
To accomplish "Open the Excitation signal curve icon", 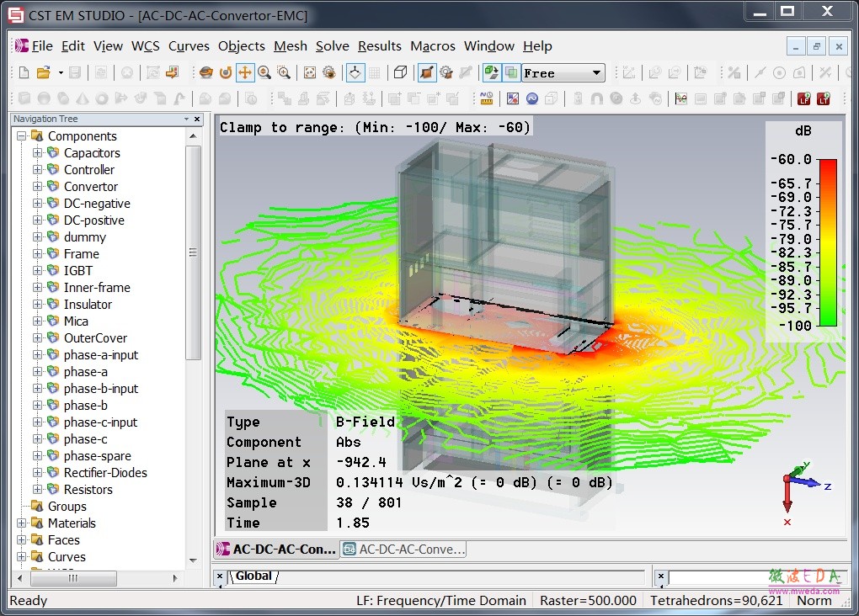I will point(681,98).
